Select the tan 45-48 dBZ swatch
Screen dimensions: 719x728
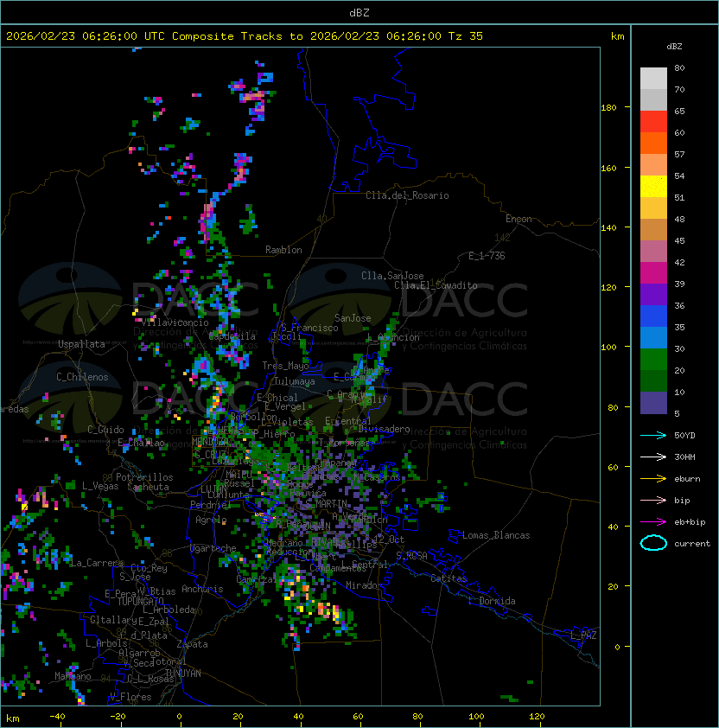653,229
